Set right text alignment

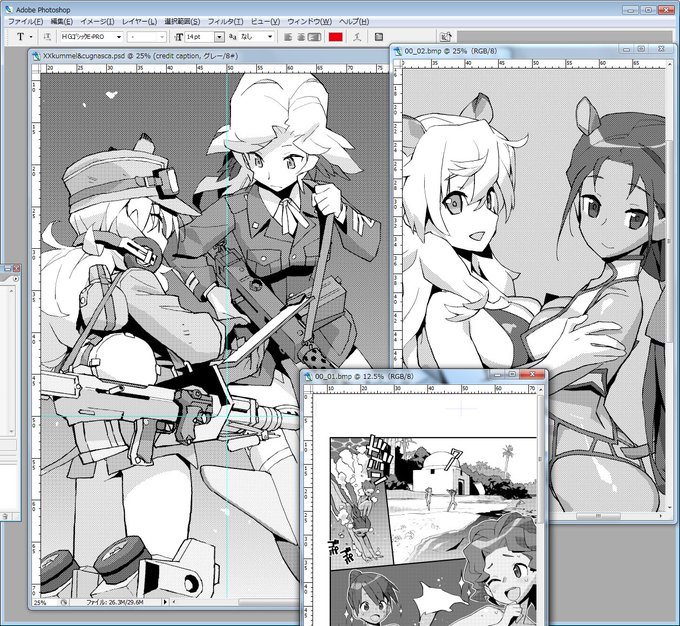pos(314,37)
